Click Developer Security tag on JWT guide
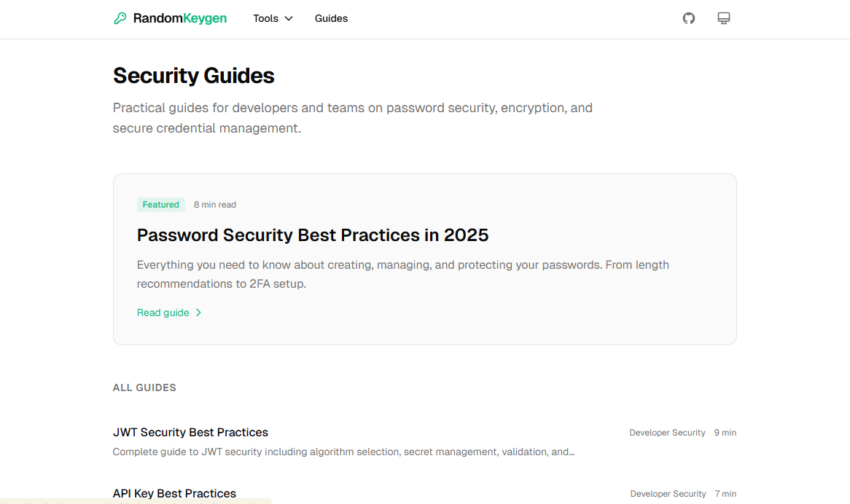Viewport: 850px width, 504px height. (x=667, y=433)
